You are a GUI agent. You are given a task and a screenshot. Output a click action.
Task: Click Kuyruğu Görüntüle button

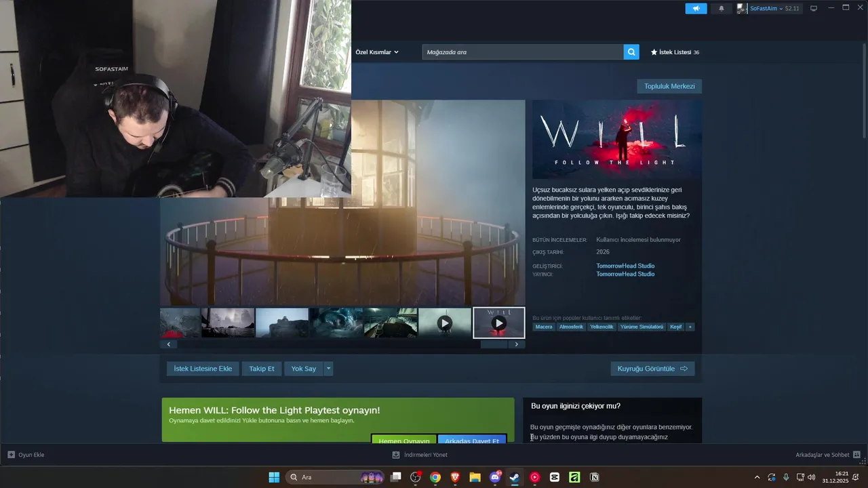pyautogui.click(x=652, y=369)
